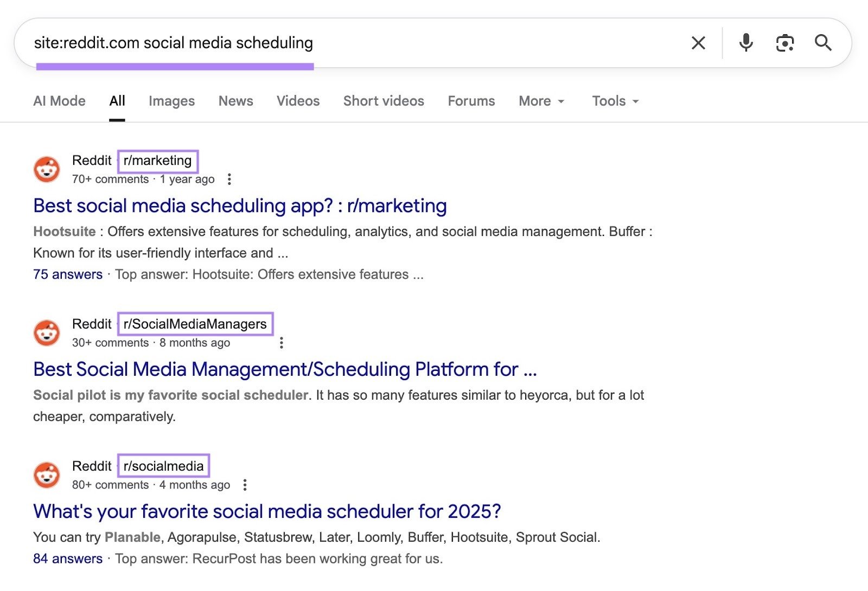The width and height of the screenshot is (868, 591).
Task: Switch to the Images tab
Action: click(171, 101)
